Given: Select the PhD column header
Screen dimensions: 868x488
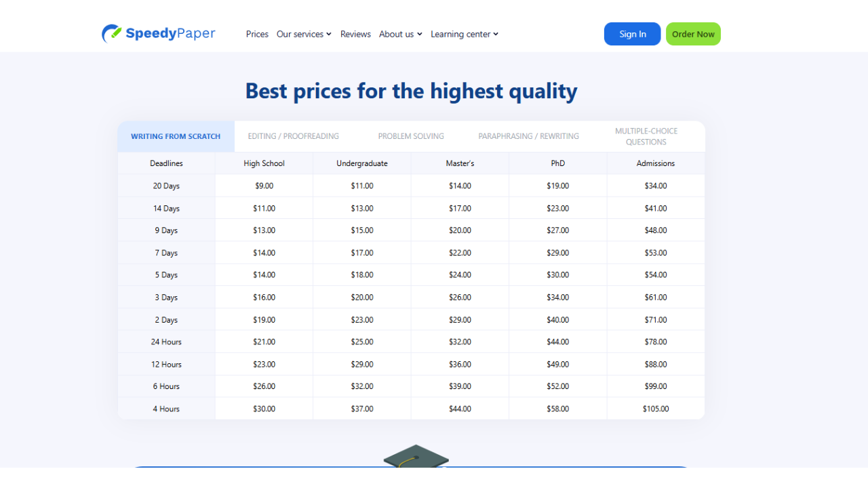Looking at the screenshot, I should (558, 163).
